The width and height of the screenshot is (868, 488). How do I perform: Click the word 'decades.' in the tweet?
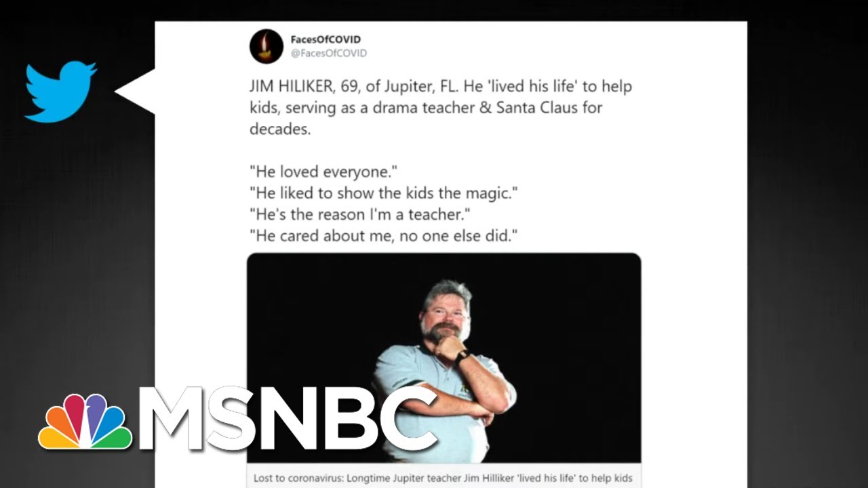tap(281, 129)
